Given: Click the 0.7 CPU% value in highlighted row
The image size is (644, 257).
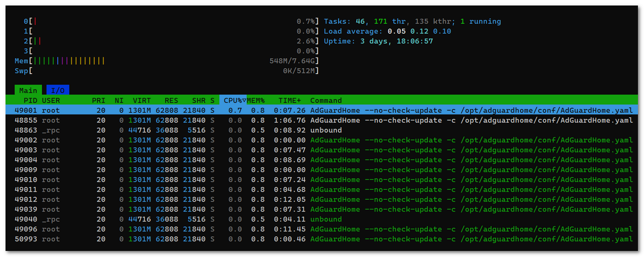Looking at the screenshot, I should [236, 110].
